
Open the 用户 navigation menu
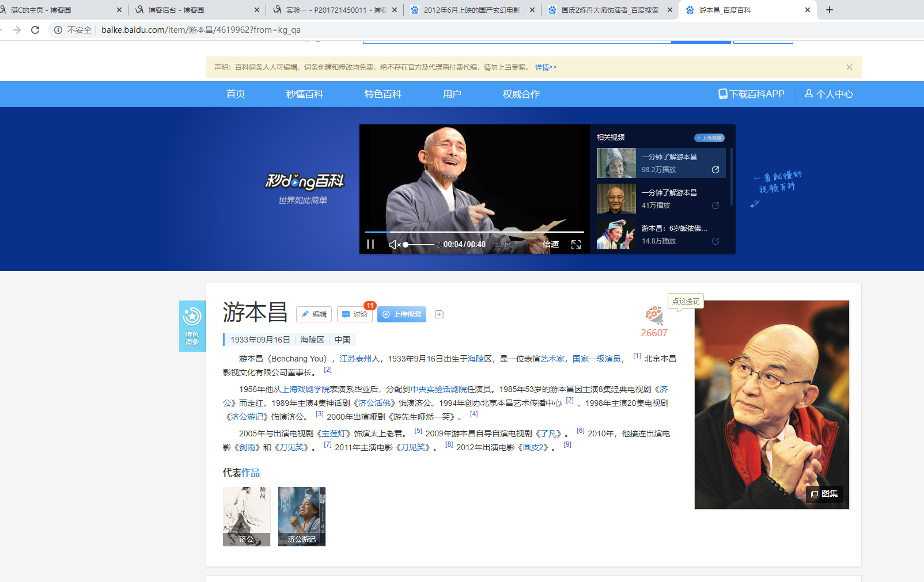[x=452, y=94]
